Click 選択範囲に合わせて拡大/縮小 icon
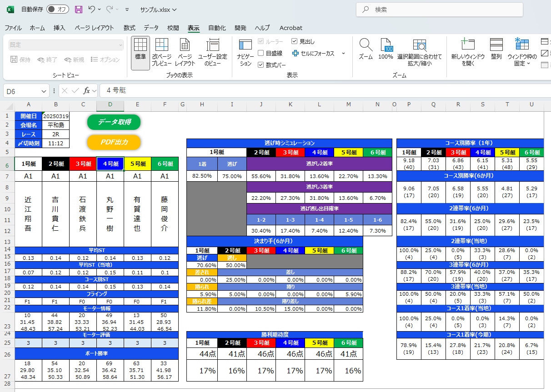 click(x=419, y=45)
